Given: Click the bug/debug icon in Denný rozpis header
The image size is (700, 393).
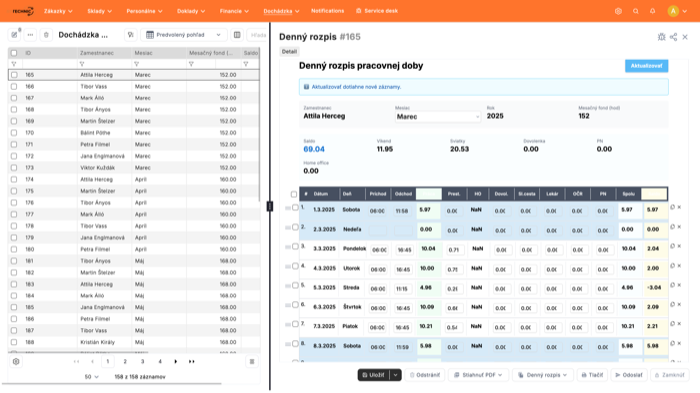Looking at the screenshot, I should coord(661,37).
